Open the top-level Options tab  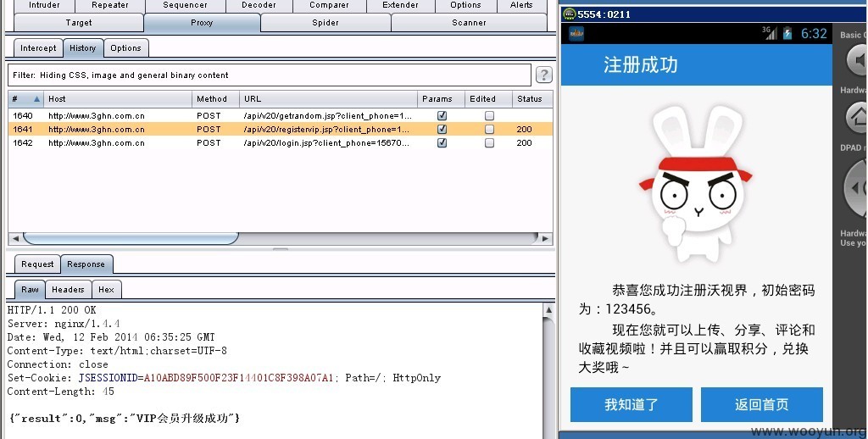465,6
